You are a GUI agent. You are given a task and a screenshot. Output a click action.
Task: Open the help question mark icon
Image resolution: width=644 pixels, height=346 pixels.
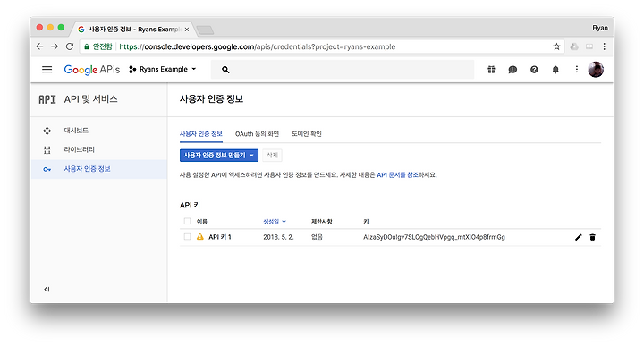tap(534, 70)
